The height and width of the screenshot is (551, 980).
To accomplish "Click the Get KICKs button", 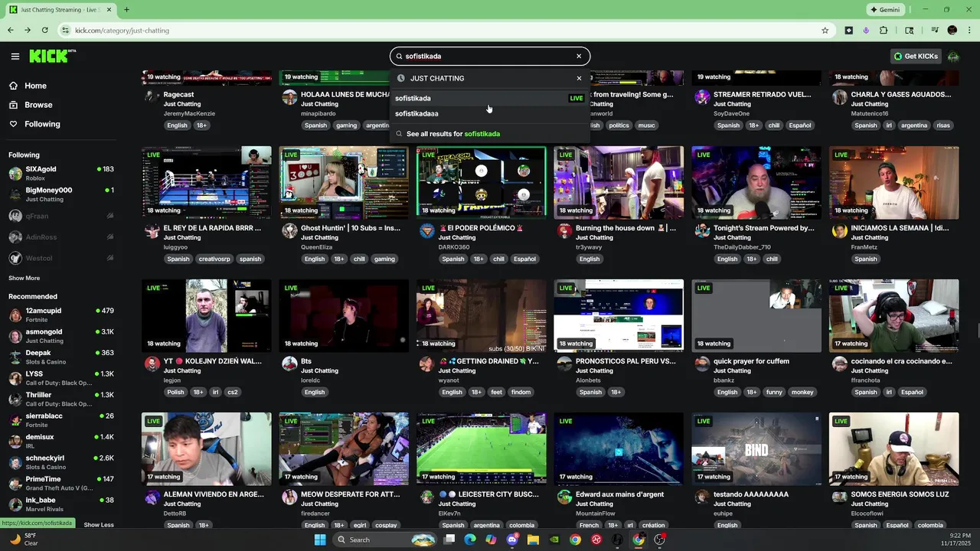I will coord(916,56).
